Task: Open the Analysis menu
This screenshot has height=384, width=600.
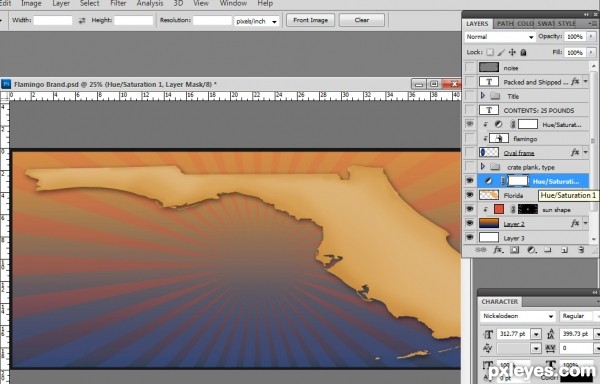Action: 150,3
